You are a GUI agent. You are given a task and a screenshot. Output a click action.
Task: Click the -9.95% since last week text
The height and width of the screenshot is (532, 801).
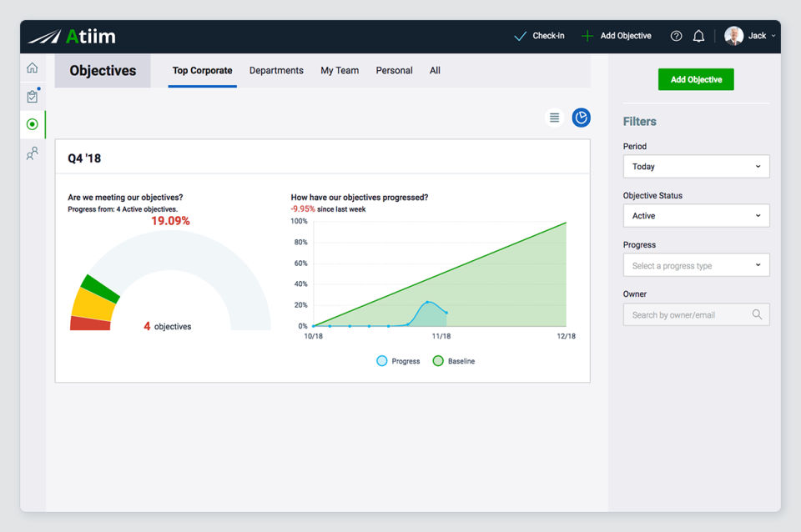pos(328,209)
